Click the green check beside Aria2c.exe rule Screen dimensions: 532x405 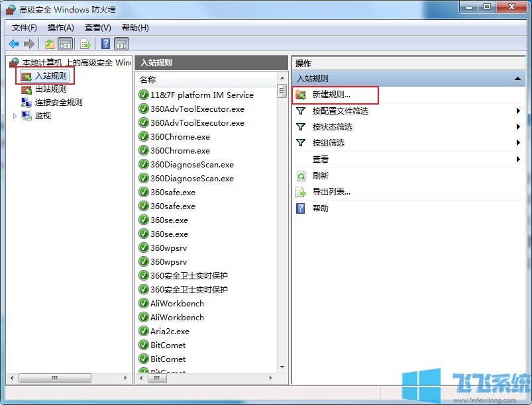pos(143,331)
